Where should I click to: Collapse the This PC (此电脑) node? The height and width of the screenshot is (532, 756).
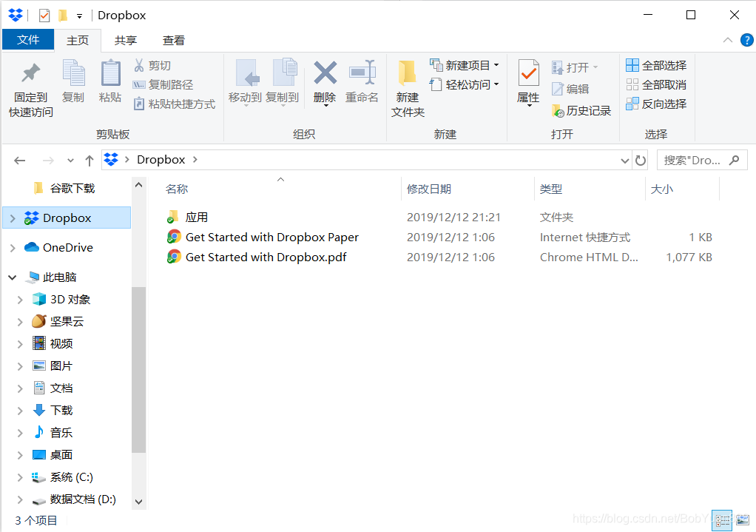tap(13, 277)
